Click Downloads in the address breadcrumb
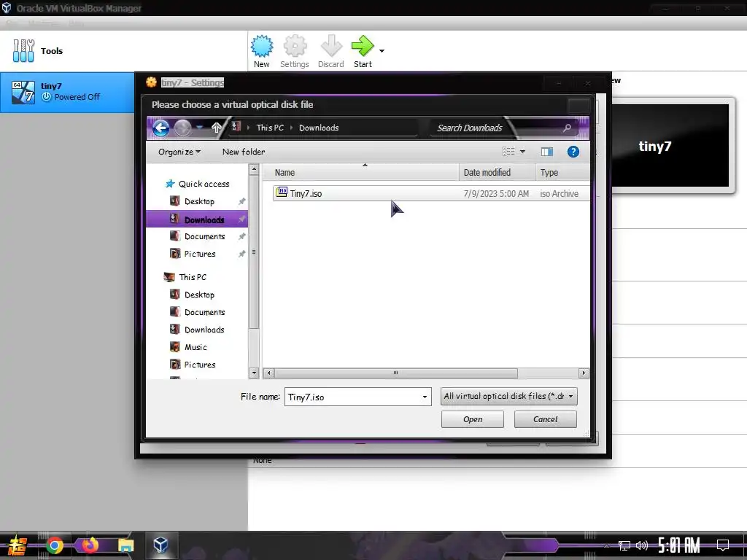The image size is (747, 560). point(319,128)
